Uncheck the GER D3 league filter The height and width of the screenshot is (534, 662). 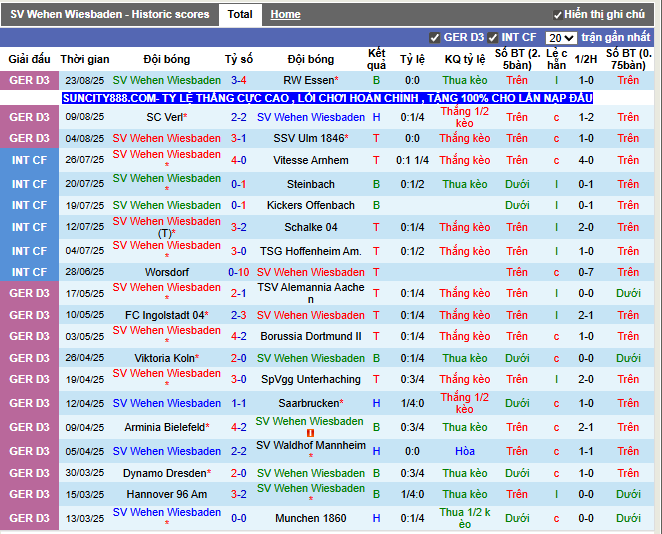434,38
